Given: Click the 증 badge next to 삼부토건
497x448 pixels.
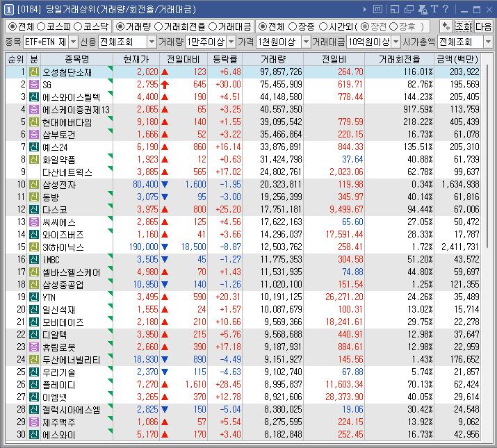Looking at the screenshot, I should click(x=34, y=134).
